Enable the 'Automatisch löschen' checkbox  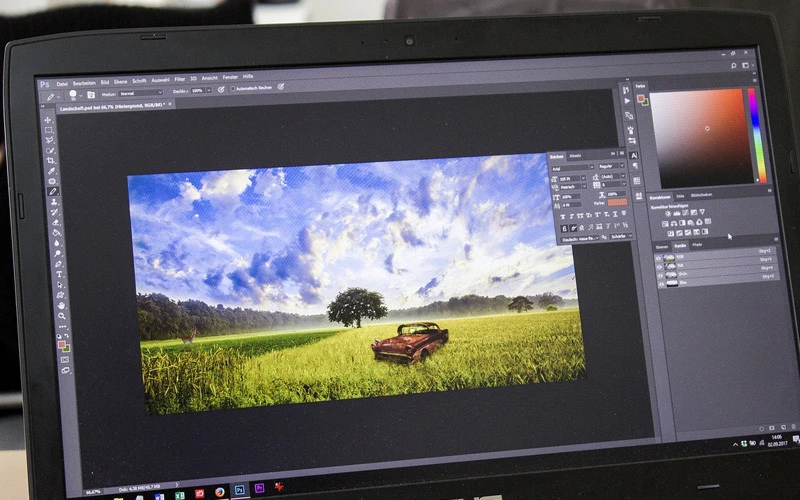(233, 88)
